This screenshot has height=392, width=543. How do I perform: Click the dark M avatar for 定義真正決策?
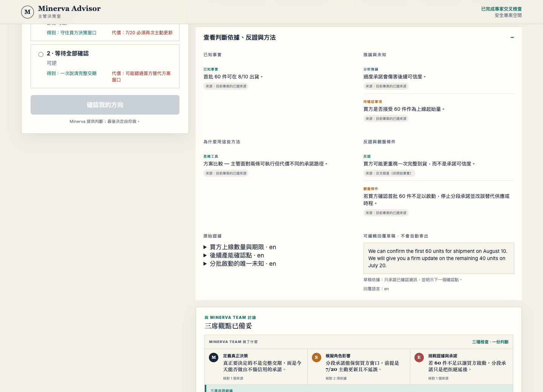214,357
